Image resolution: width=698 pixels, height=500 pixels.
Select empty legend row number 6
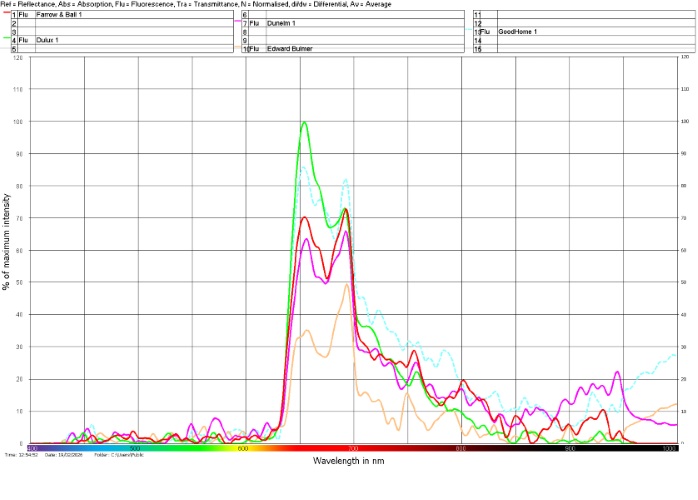(353, 15)
